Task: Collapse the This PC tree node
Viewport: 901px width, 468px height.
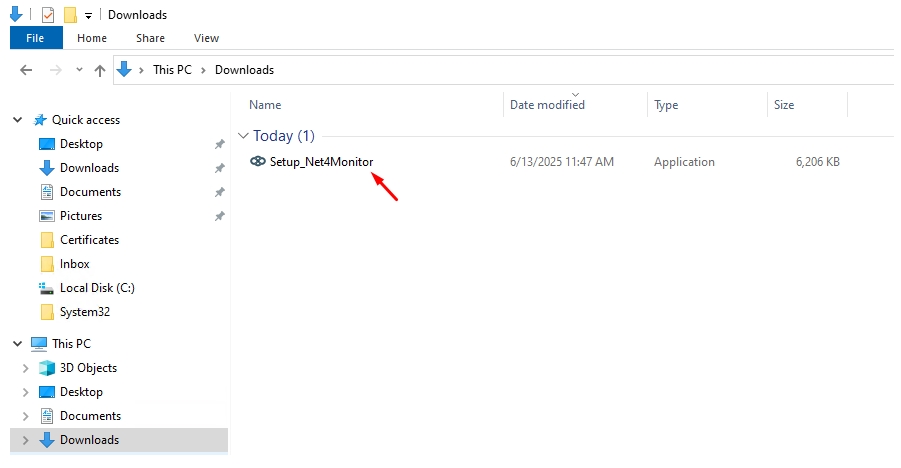Action: [18, 344]
